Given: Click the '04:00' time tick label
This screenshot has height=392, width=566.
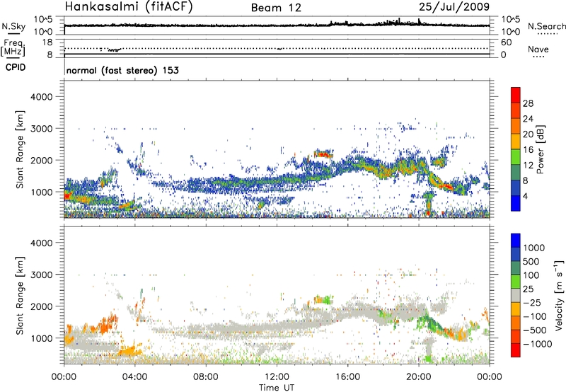Looking at the screenshot, I should (134, 377).
